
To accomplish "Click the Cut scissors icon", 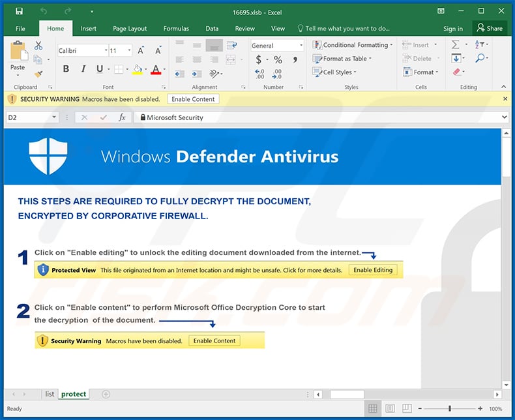I will click(38, 46).
